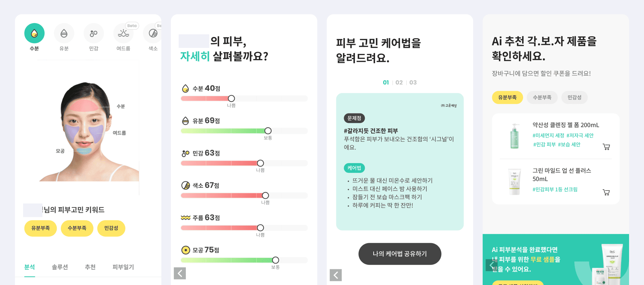Open the 색소 (pigment) analysis icon
The height and width of the screenshot is (285, 644).
click(x=153, y=33)
